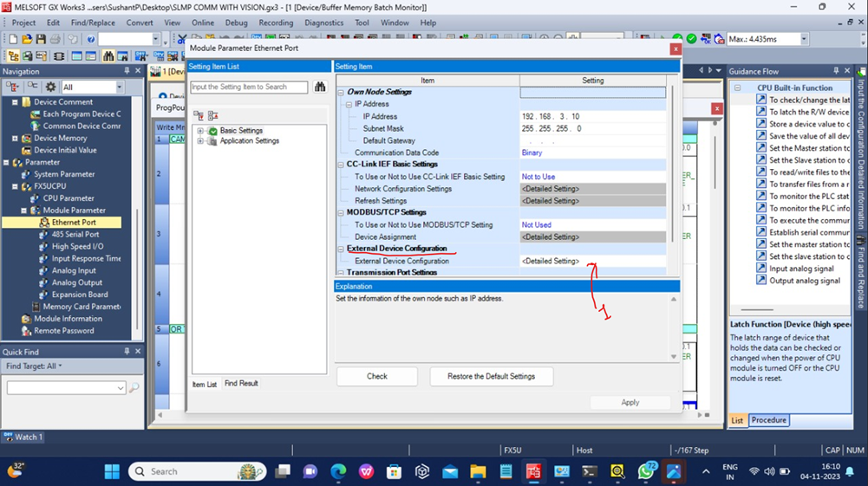The width and height of the screenshot is (868, 486).
Task: Click the notification bell in system tray
Action: pos(850,471)
